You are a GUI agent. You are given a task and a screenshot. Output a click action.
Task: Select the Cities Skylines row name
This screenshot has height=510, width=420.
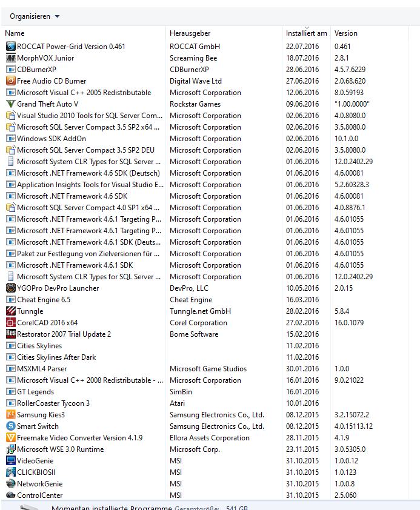(39, 345)
